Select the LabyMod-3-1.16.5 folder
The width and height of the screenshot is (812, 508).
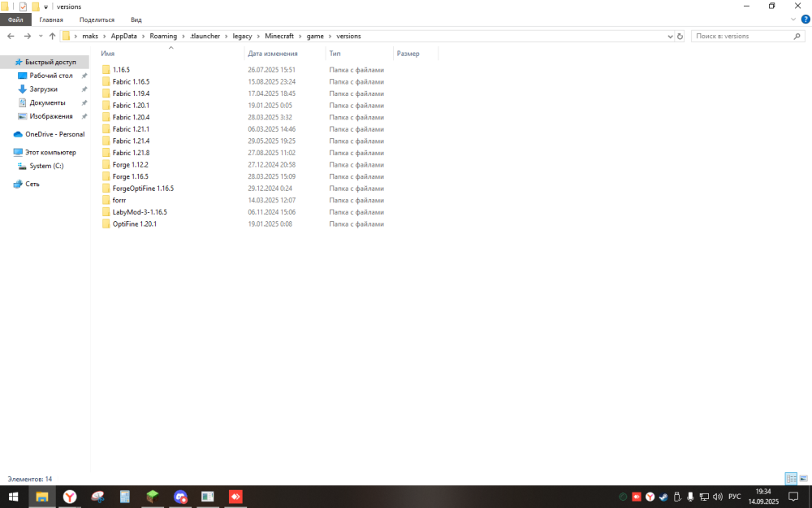140,212
